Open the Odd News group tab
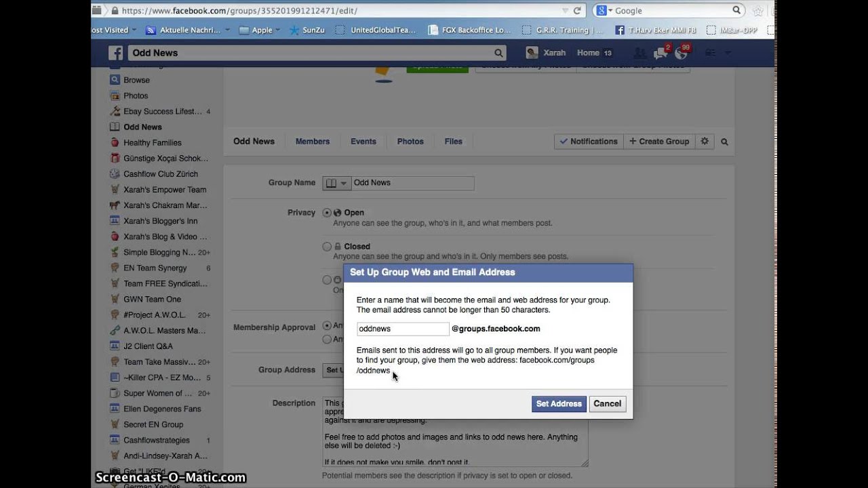The height and width of the screenshot is (488, 868). 254,141
